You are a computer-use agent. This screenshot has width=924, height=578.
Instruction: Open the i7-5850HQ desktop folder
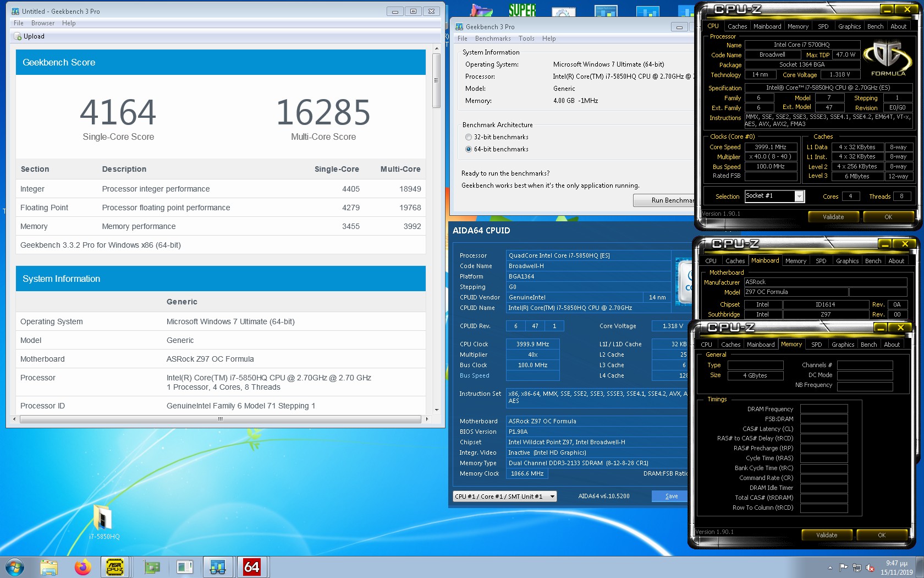104,521
